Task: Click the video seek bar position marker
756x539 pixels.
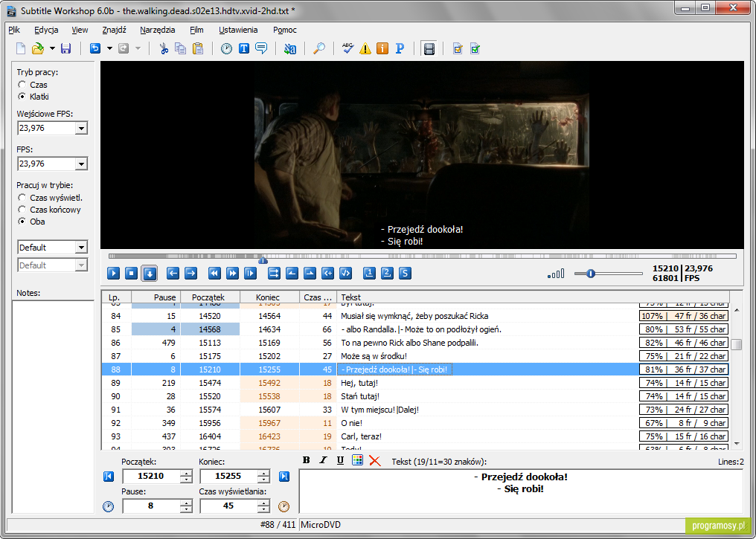Action: [x=263, y=260]
